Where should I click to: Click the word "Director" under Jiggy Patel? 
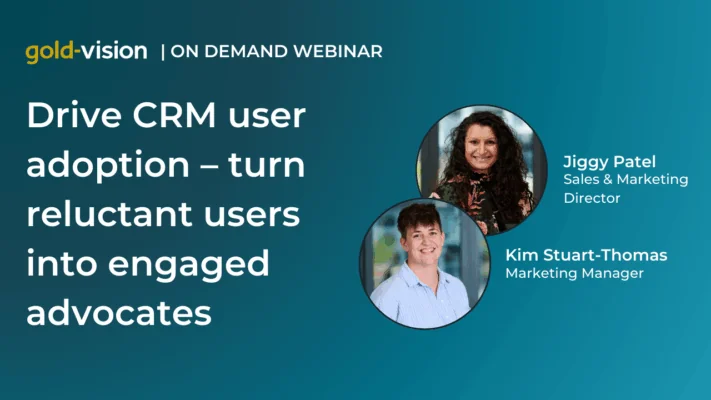591,198
